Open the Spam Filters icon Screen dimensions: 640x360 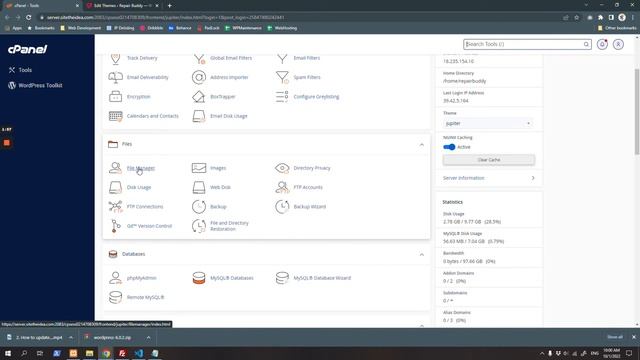point(282,77)
